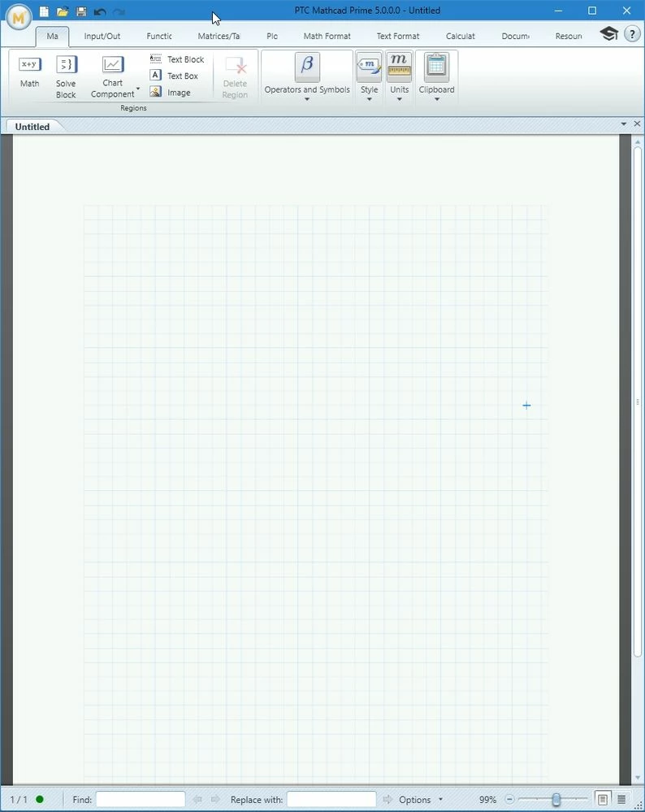
Task: Select the Math ribbon tab
Action: 52,37
